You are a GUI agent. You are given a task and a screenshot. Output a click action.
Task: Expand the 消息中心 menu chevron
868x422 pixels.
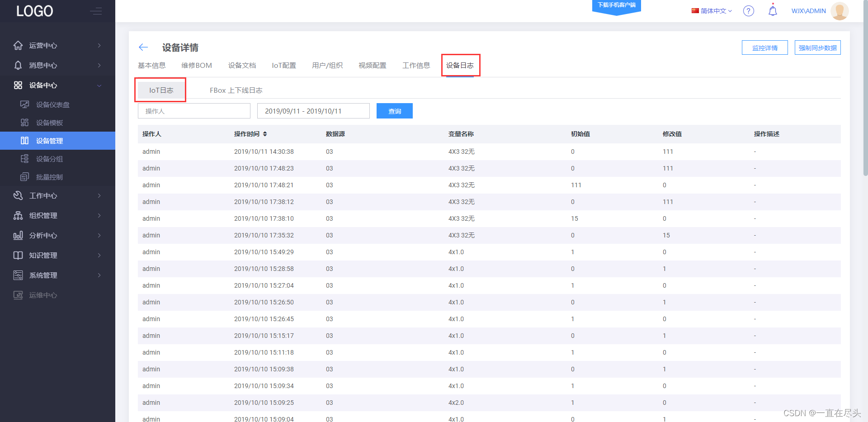click(x=99, y=65)
